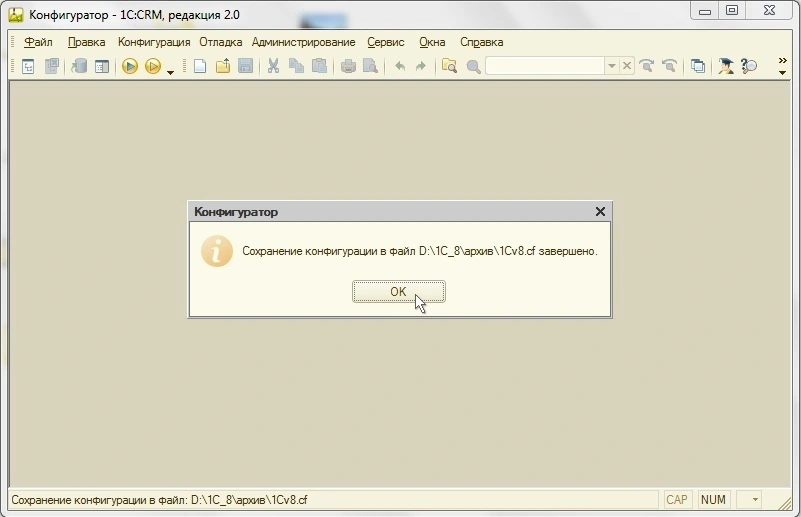Clear the search field with X button
The image size is (801, 517).
(x=627, y=66)
